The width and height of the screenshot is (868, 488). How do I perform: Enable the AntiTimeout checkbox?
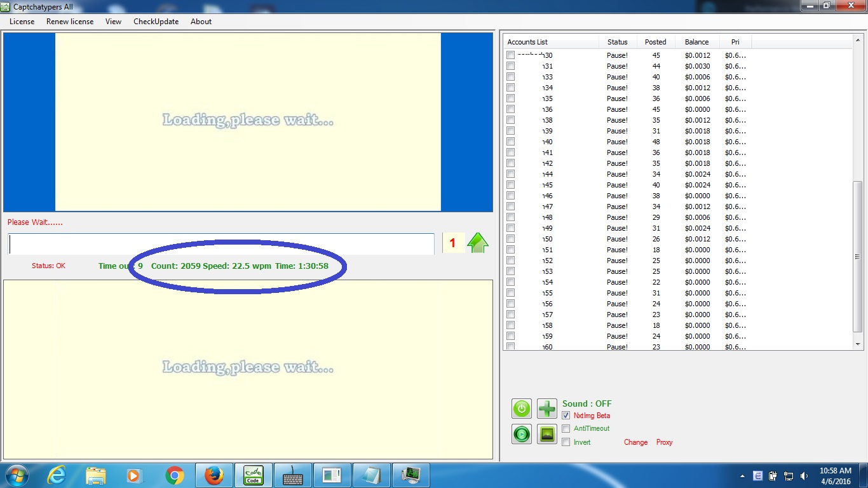tap(566, 429)
